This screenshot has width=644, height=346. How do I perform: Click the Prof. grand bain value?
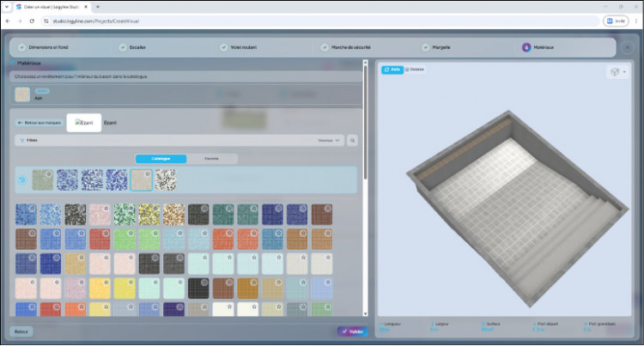587,330
